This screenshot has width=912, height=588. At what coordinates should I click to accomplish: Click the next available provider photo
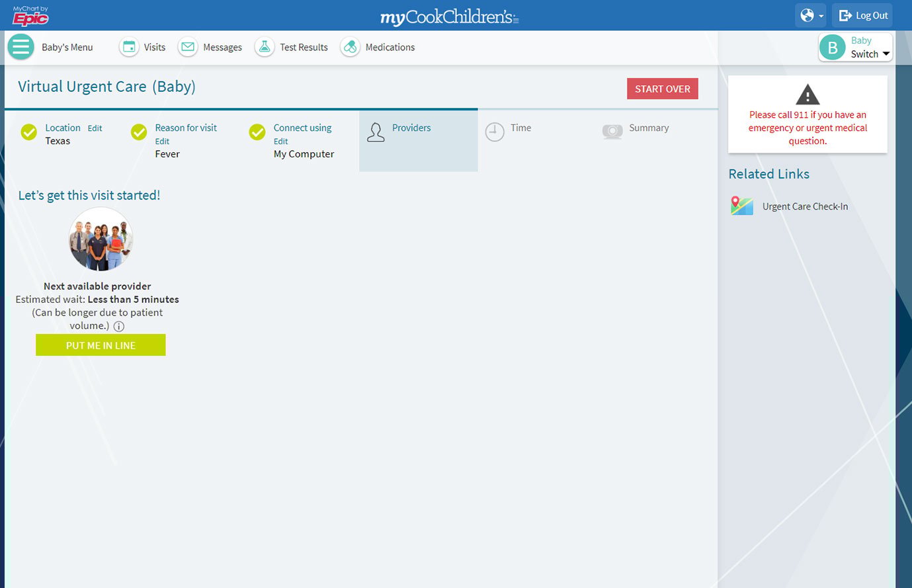pyautogui.click(x=101, y=239)
